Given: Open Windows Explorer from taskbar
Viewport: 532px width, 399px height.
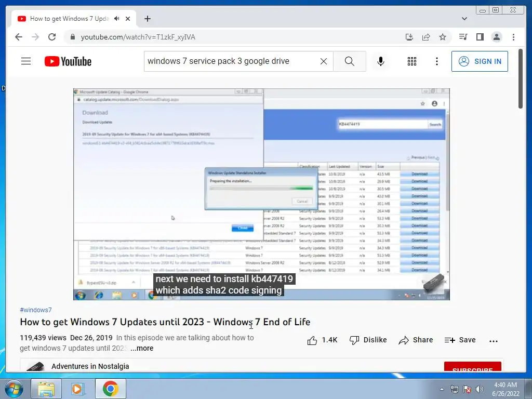Looking at the screenshot, I should coord(46,389).
